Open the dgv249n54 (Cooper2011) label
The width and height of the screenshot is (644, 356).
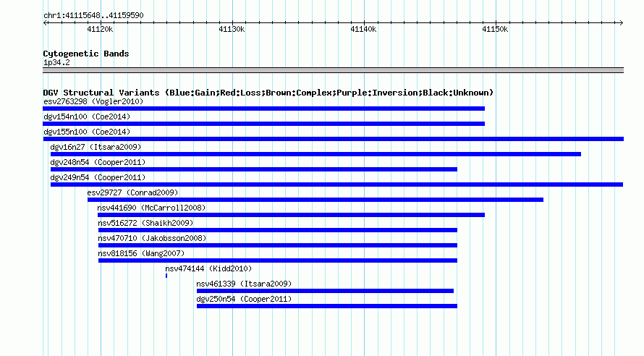pyautogui.click(x=98, y=177)
